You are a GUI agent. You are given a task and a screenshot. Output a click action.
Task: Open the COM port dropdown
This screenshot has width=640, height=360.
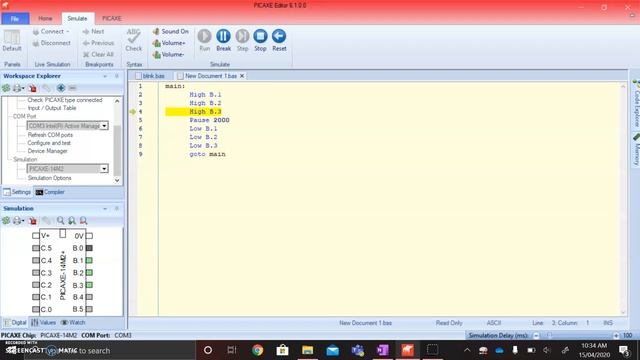(x=104, y=126)
